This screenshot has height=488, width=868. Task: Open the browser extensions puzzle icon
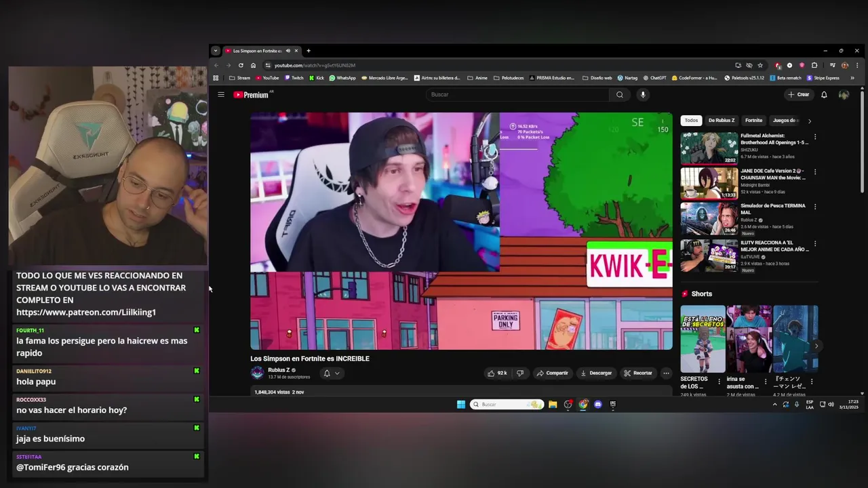pos(814,65)
